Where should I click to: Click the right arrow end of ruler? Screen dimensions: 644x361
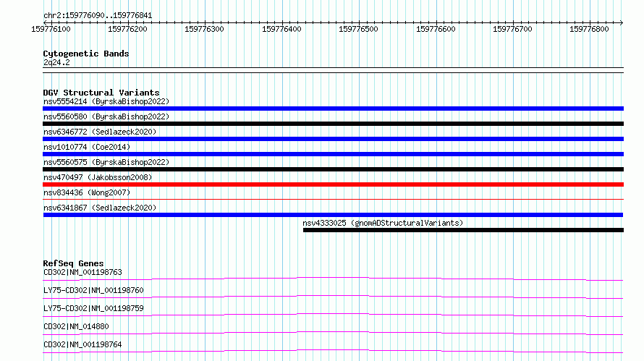(622, 22)
